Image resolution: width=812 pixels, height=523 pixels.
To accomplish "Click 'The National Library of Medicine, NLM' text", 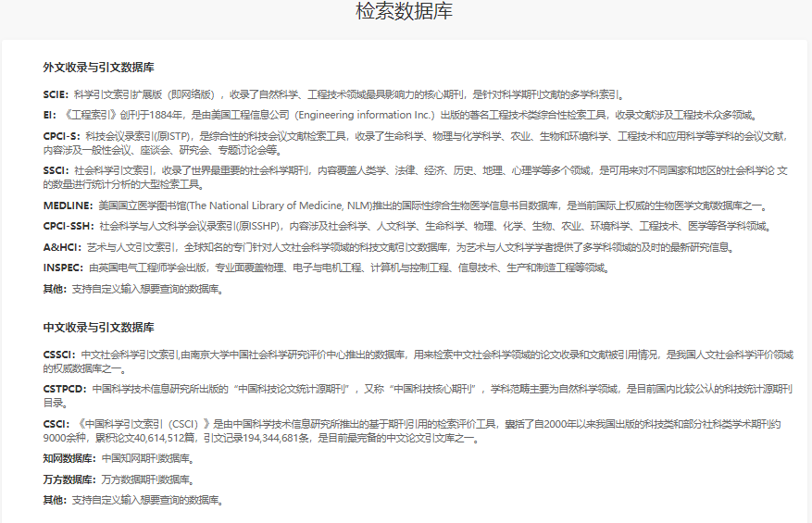I will (x=280, y=205).
